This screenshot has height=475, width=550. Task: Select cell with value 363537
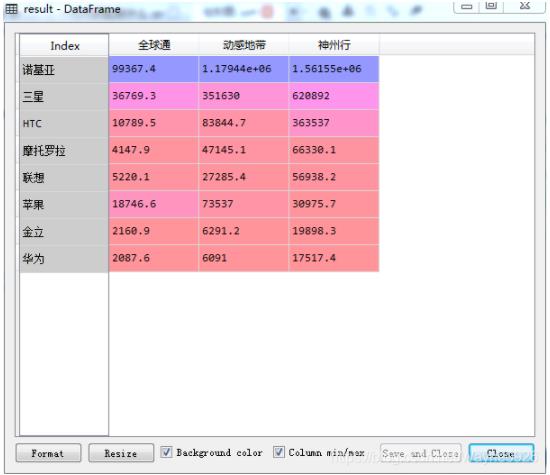[x=334, y=123]
